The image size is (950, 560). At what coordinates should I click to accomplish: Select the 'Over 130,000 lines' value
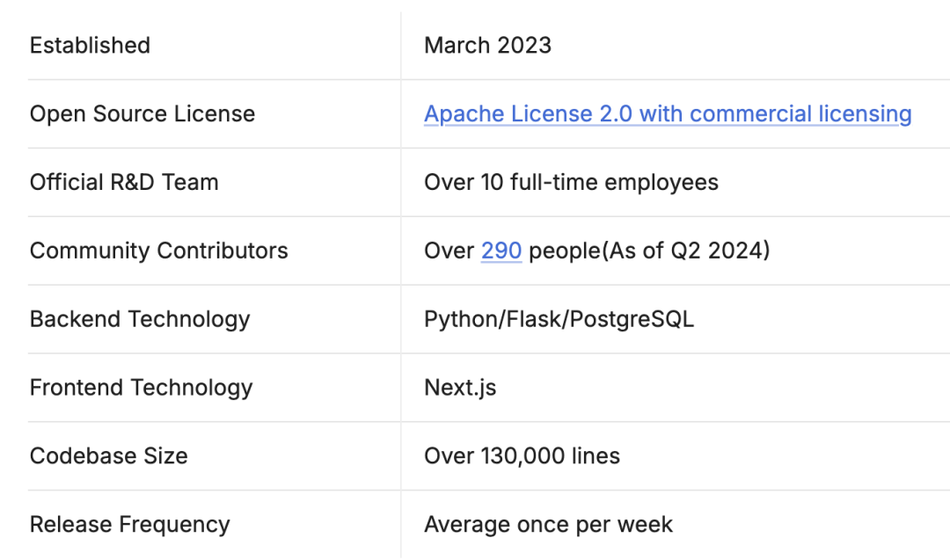click(x=522, y=456)
